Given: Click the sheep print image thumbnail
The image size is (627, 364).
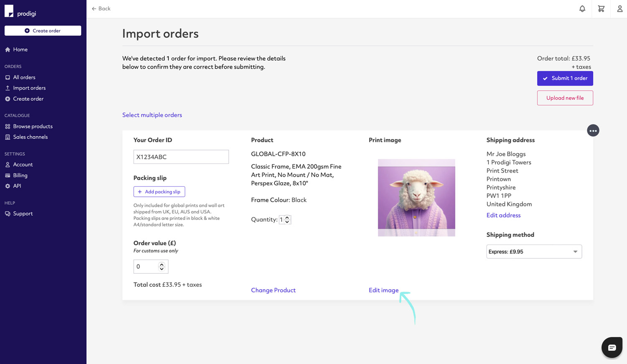Looking at the screenshot, I should click(x=416, y=198).
